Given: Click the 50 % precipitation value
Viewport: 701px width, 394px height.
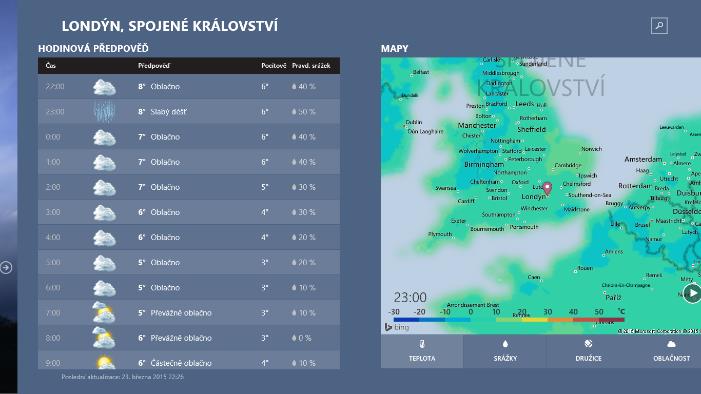Looking at the screenshot, I should (307, 112).
